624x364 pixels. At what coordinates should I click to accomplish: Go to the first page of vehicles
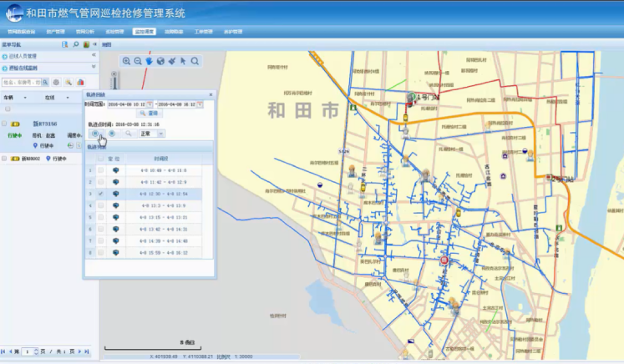point(3,351)
